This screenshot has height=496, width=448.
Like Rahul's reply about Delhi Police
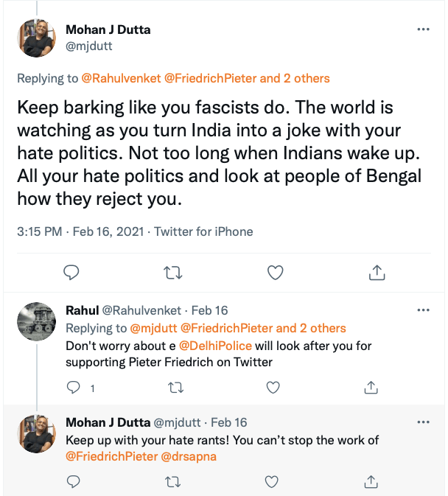[272, 387]
